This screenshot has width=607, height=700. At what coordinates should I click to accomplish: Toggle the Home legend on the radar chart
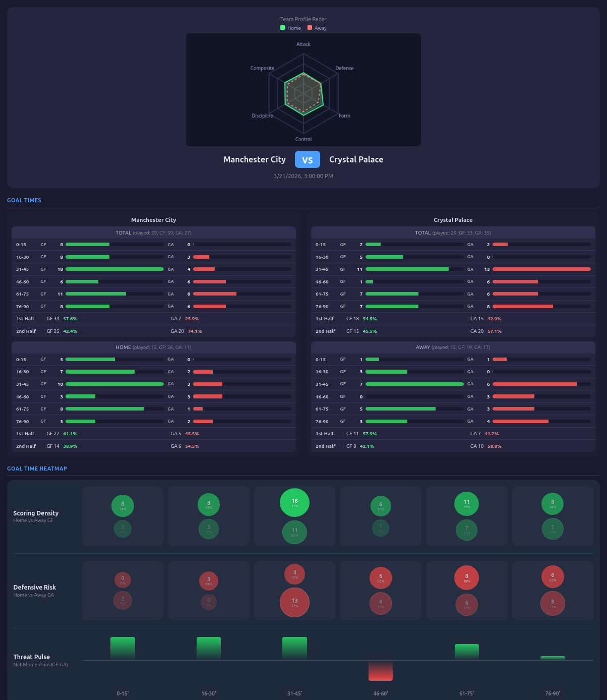(290, 28)
